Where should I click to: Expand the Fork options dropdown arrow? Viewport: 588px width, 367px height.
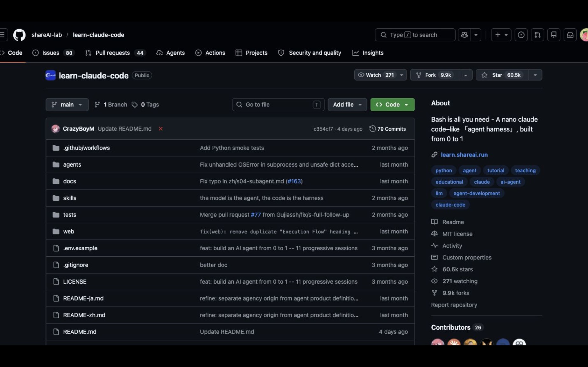click(465, 75)
